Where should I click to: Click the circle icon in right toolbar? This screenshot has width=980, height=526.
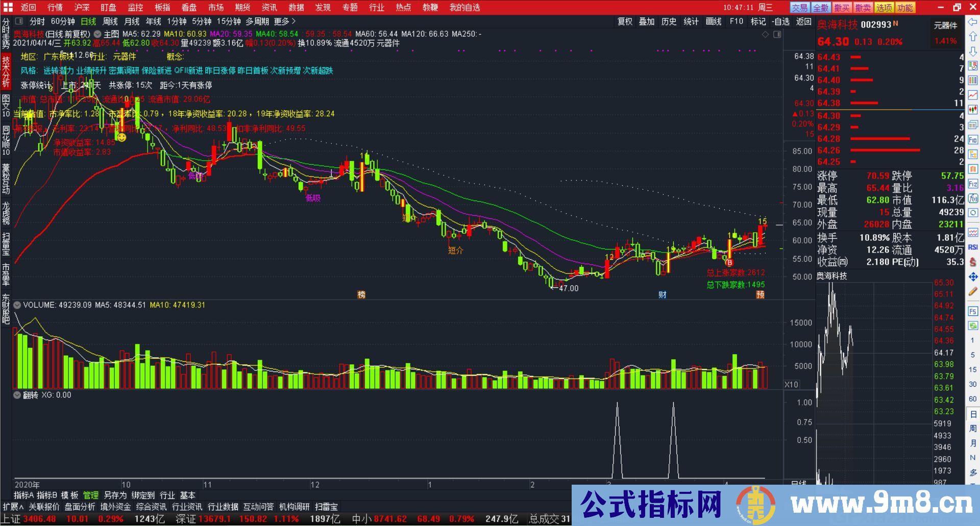pyautogui.click(x=972, y=213)
